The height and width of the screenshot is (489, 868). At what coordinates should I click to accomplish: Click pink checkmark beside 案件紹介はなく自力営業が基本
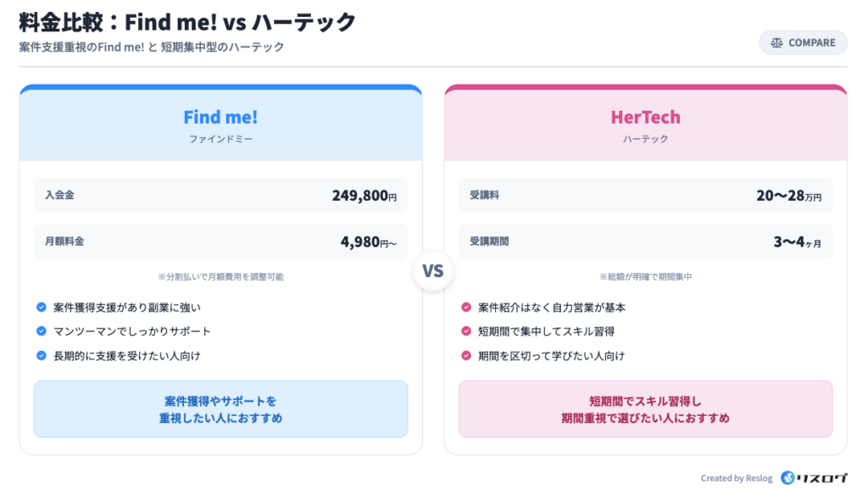tap(465, 308)
